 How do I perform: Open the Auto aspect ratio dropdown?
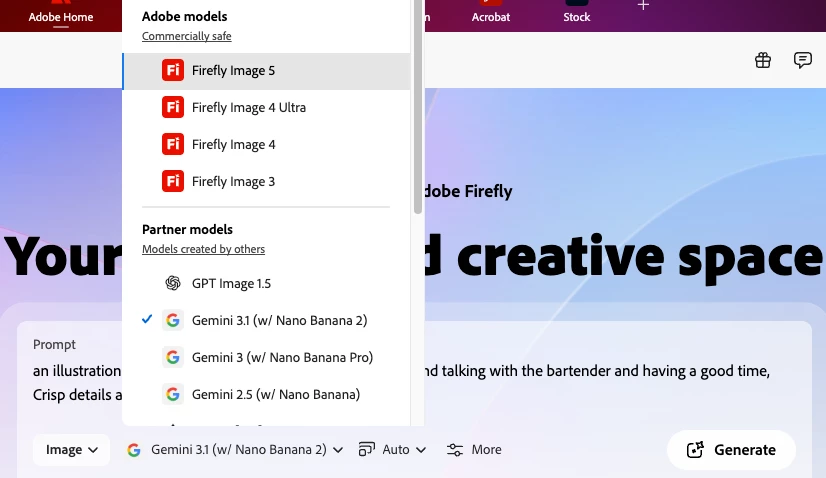point(392,450)
